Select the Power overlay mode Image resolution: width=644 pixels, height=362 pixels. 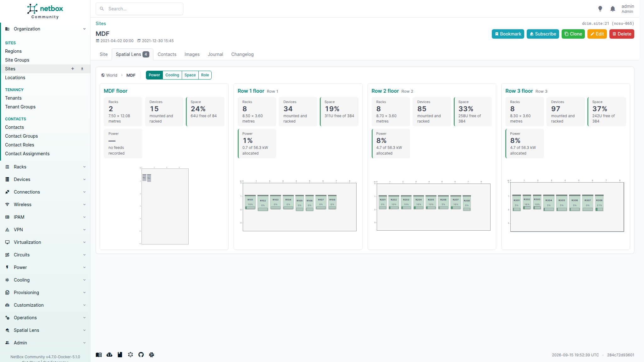[x=154, y=75]
